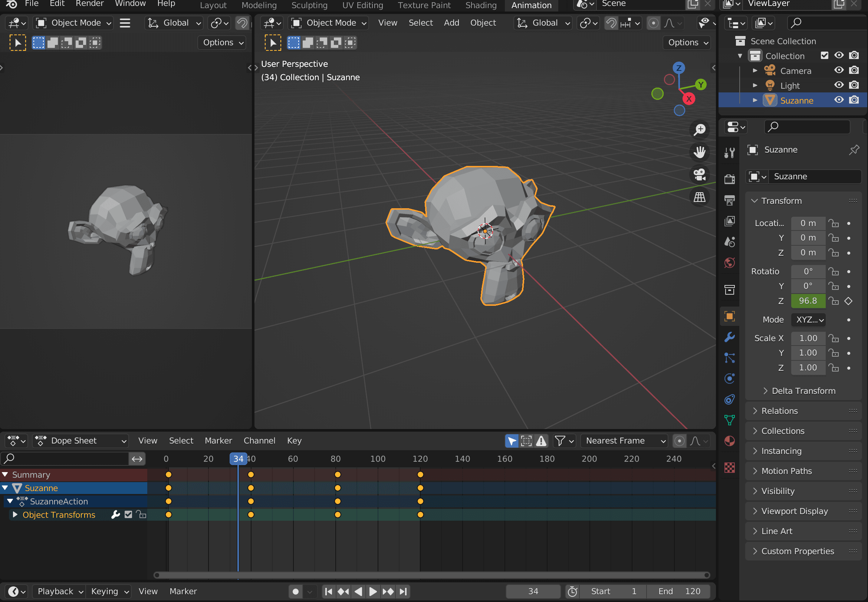Screen dimensions: 868x602
Task: Toggle the camera view icon
Action: (x=700, y=175)
